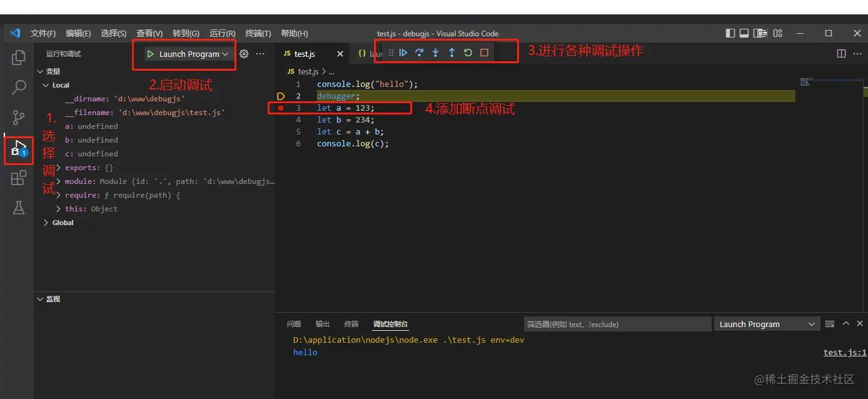
Task: Click the VS Code logo icon
Action: tap(16, 33)
